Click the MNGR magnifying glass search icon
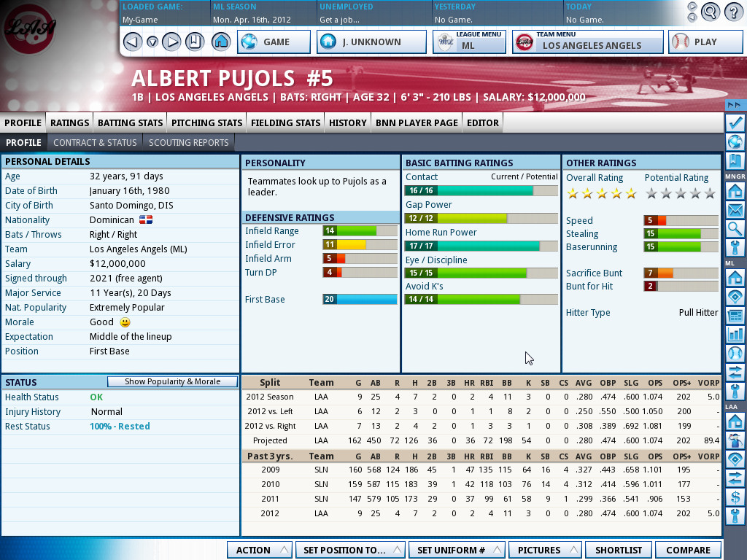 tap(735, 229)
